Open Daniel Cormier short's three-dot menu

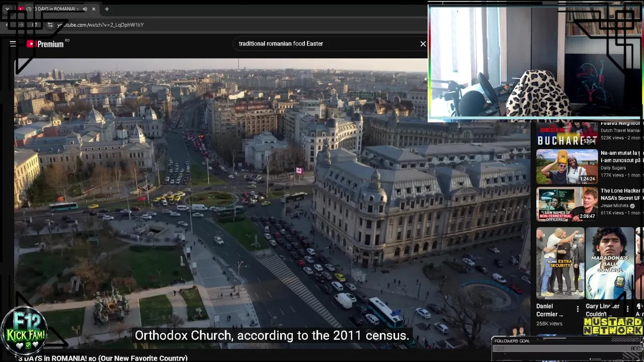(x=578, y=309)
